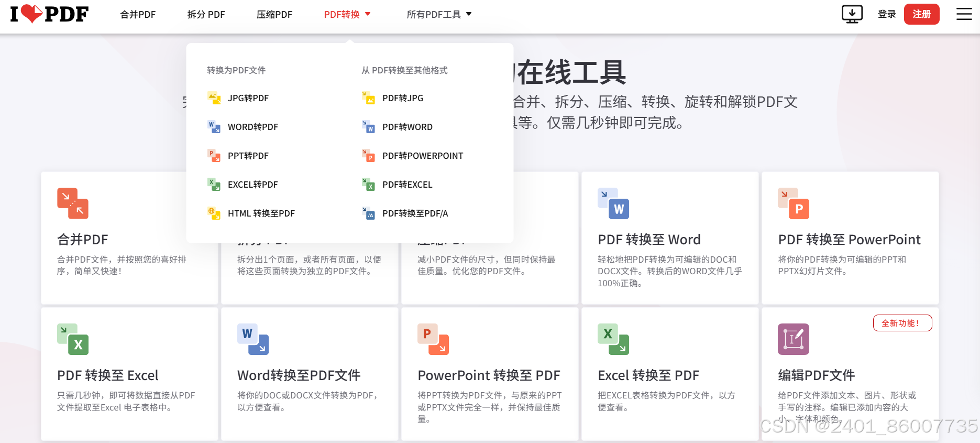
Task: Open the PowerPoint 转换至 PDF card title
Action: click(489, 375)
